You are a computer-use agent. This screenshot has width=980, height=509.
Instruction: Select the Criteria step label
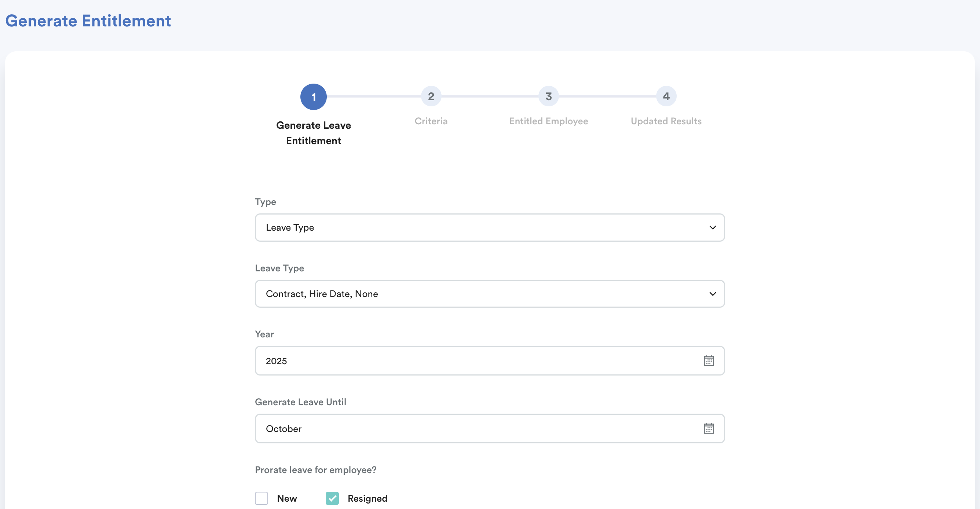[431, 121]
